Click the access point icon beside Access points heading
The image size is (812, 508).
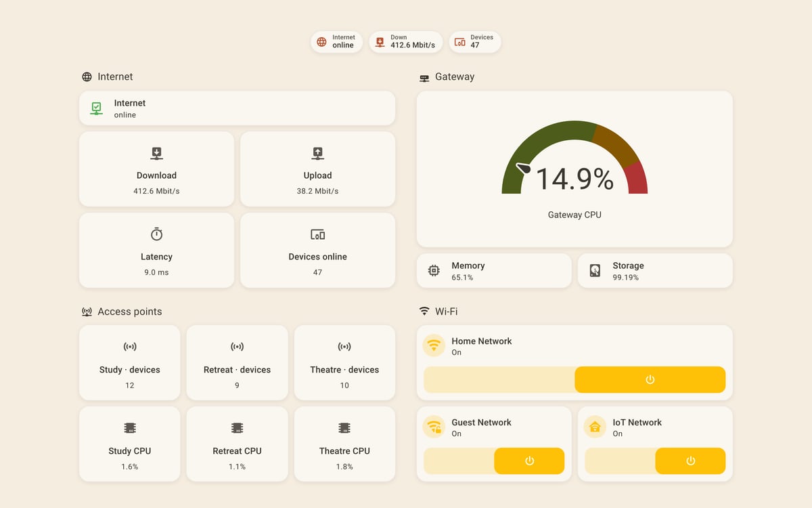87,312
